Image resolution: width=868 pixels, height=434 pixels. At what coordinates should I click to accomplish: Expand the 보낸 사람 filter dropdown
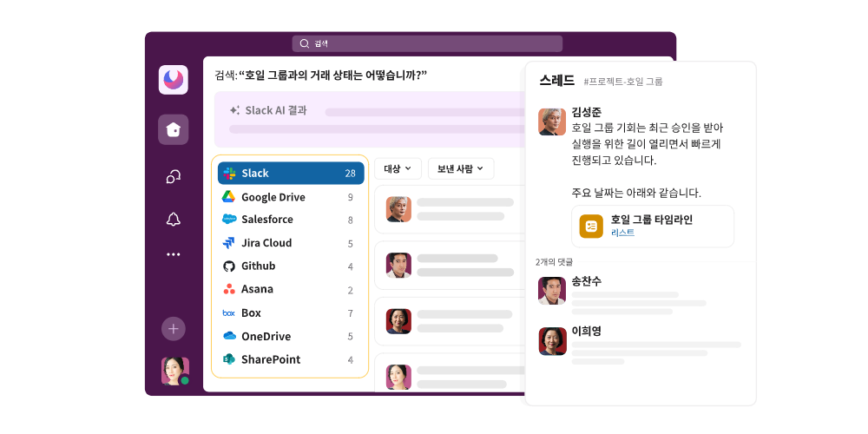[x=461, y=168]
